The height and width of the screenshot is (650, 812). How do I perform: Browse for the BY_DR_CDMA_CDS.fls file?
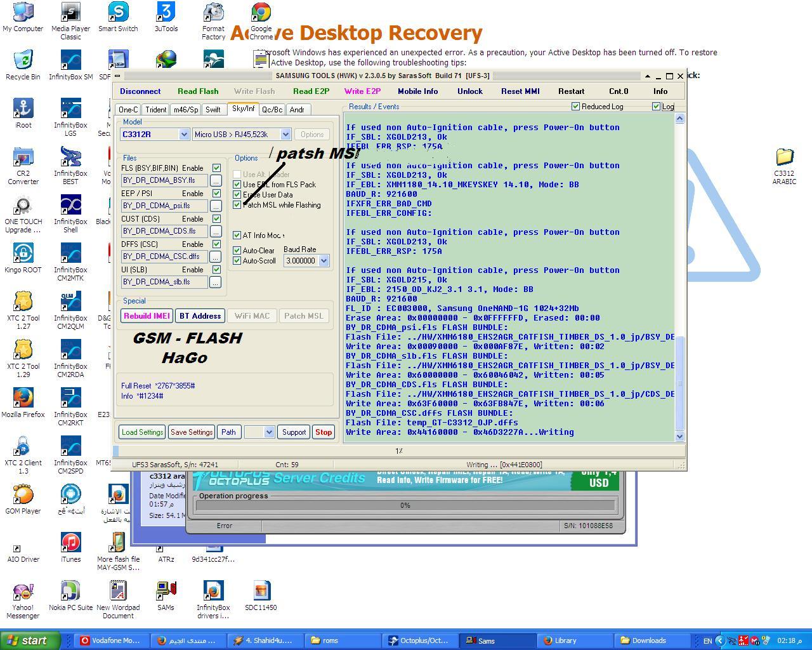[x=216, y=232]
